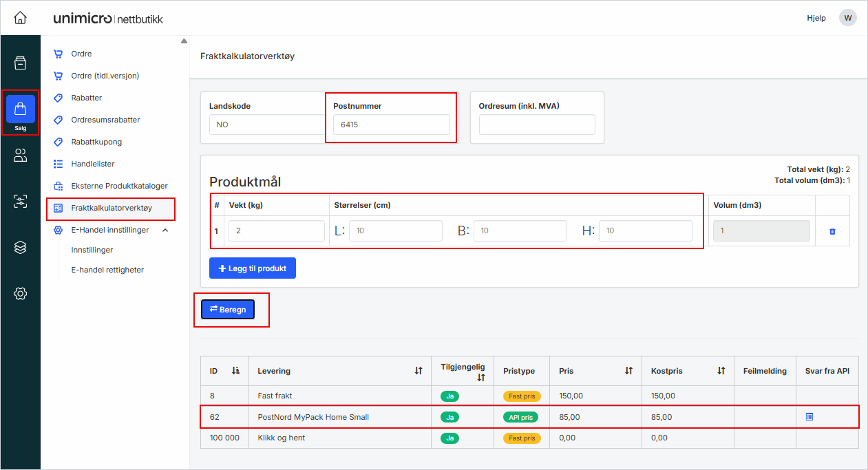Screen dimensions: 868x470
Task: Click the home icon in top-left corner
Action: click(20, 18)
